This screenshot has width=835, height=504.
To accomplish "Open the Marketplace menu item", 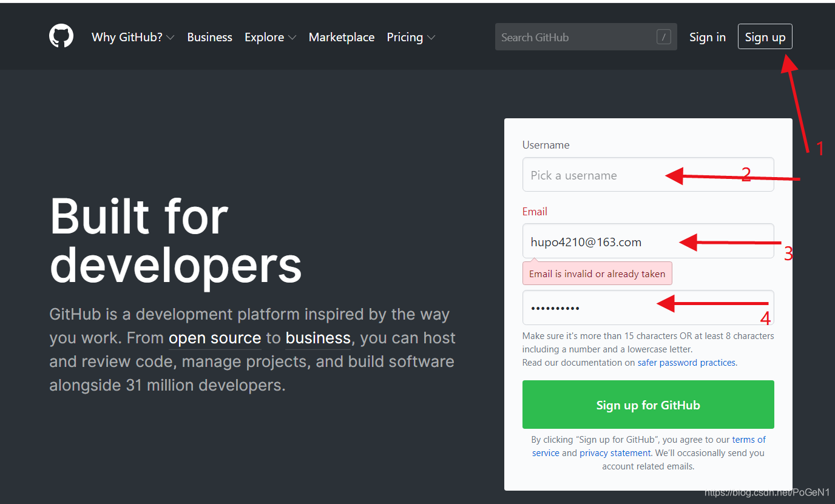I will (342, 37).
